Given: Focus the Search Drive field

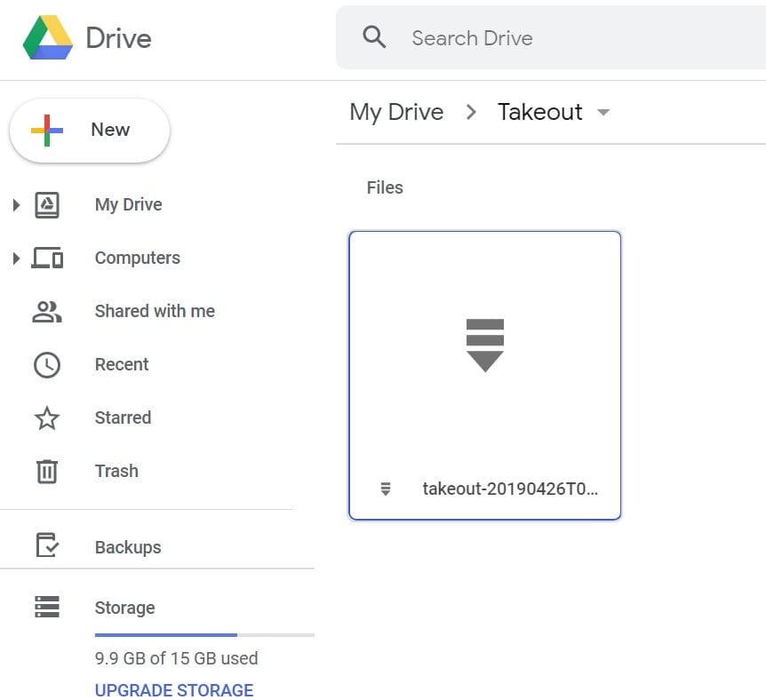Looking at the screenshot, I should click(x=551, y=37).
